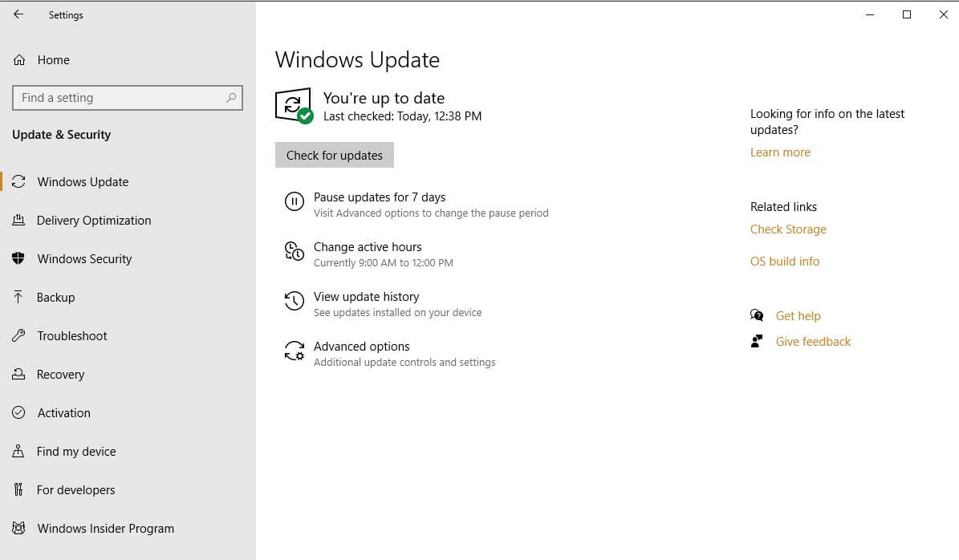
Task: Click the Troubleshoot wrench icon
Action: [18, 335]
